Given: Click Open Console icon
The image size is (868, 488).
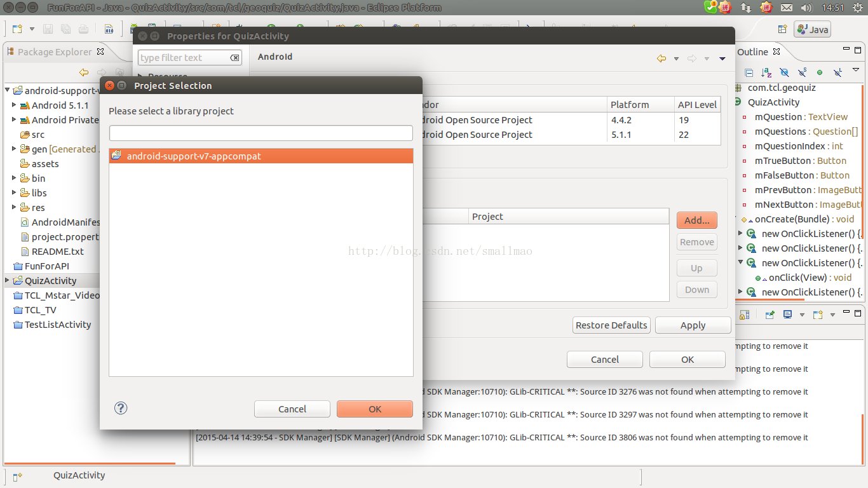Looking at the screenshot, I should pyautogui.click(x=817, y=315).
